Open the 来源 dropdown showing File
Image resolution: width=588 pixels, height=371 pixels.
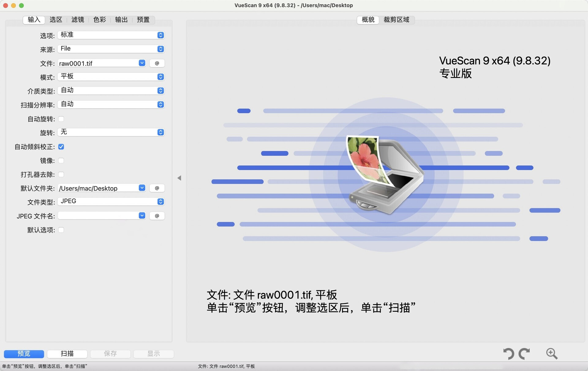coord(111,49)
